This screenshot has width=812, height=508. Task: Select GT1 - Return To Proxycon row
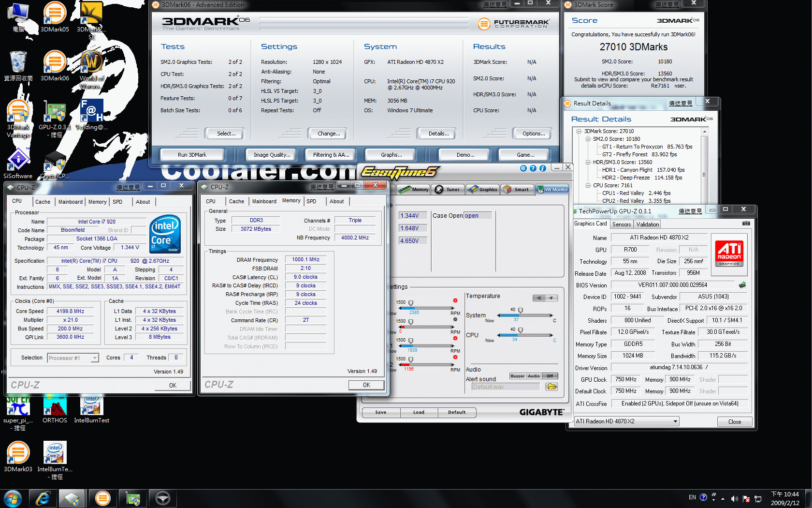point(647,147)
